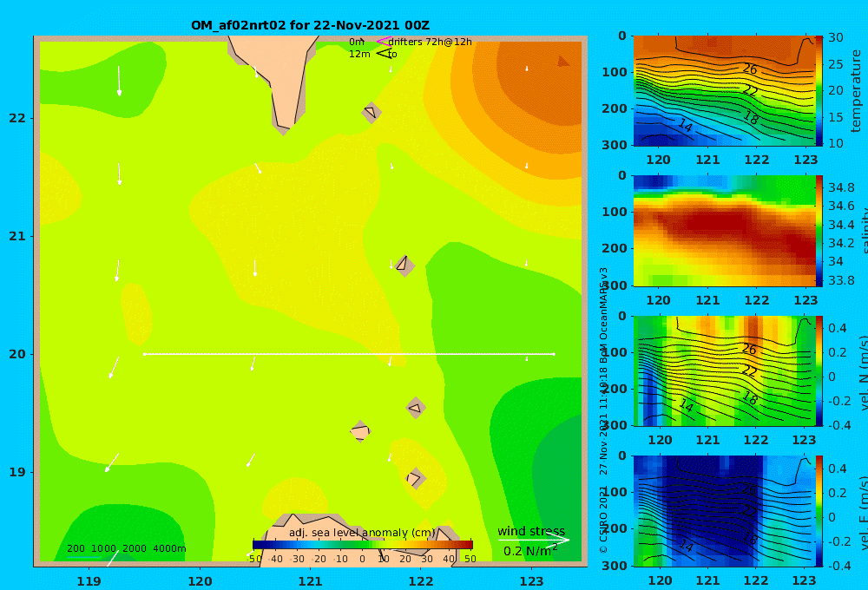Image resolution: width=868 pixels, height=590 pixels.
Task: Click latitude tick label 21 on main map
Action: pos(17,236)
